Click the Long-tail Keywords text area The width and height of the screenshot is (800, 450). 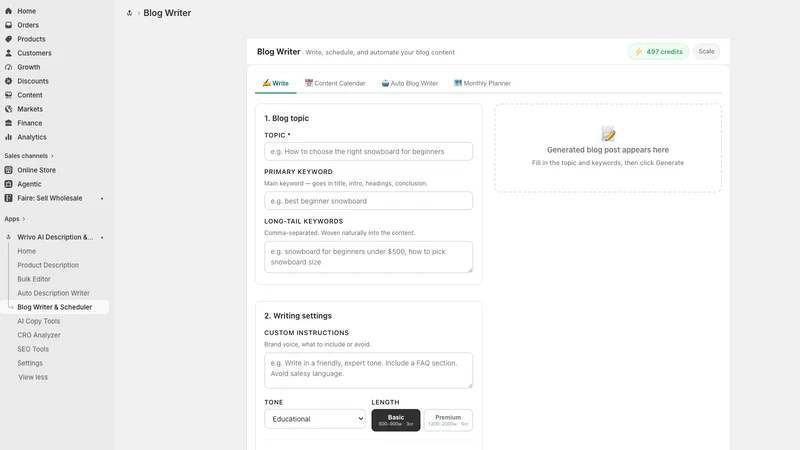click(368, 257)
